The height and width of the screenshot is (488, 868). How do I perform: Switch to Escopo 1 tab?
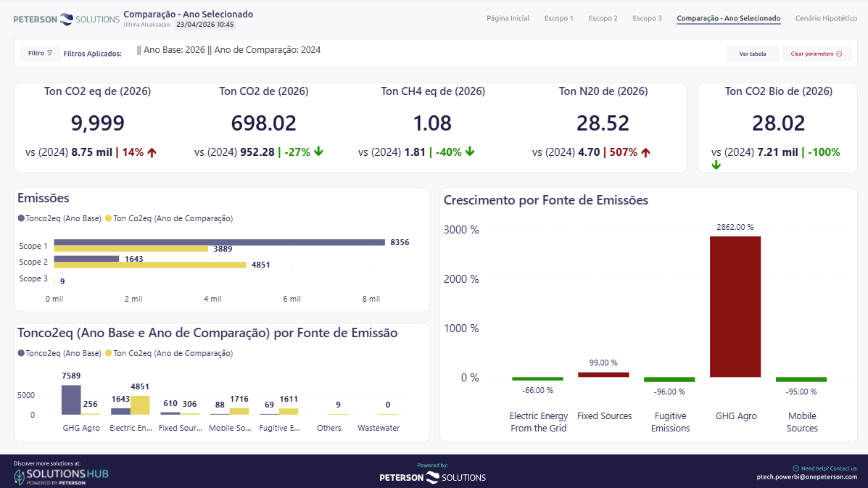[x=558, y=18]
